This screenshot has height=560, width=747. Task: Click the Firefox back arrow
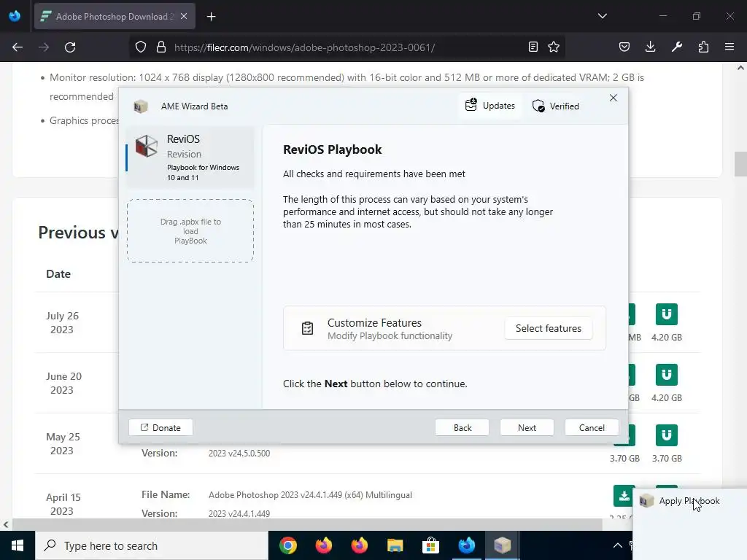pos(18,47)
